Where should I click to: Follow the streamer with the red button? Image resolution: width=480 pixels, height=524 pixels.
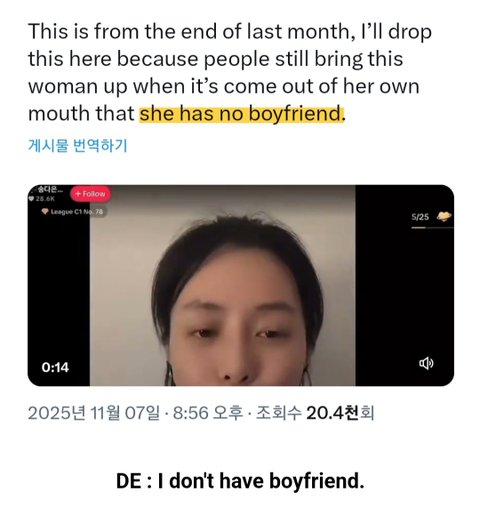90,194
